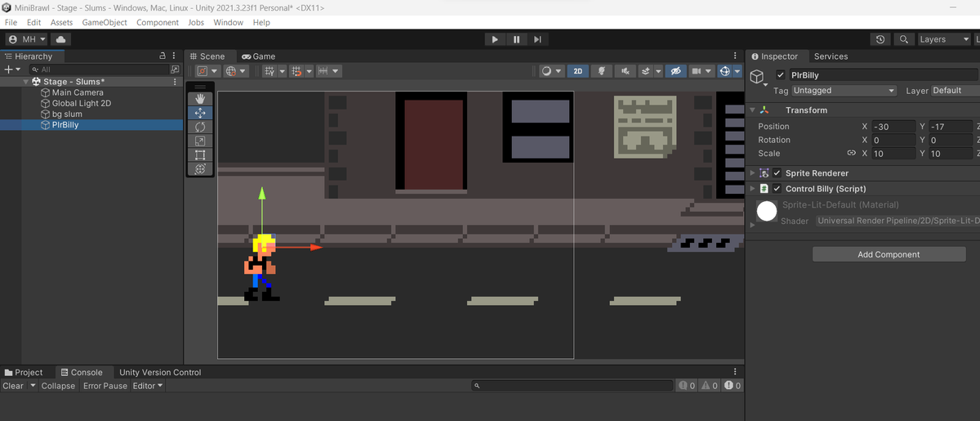The image size is (980, 421).
Task: Open the Stage - Slums scene options menu
Action: (x=174, y=82)
